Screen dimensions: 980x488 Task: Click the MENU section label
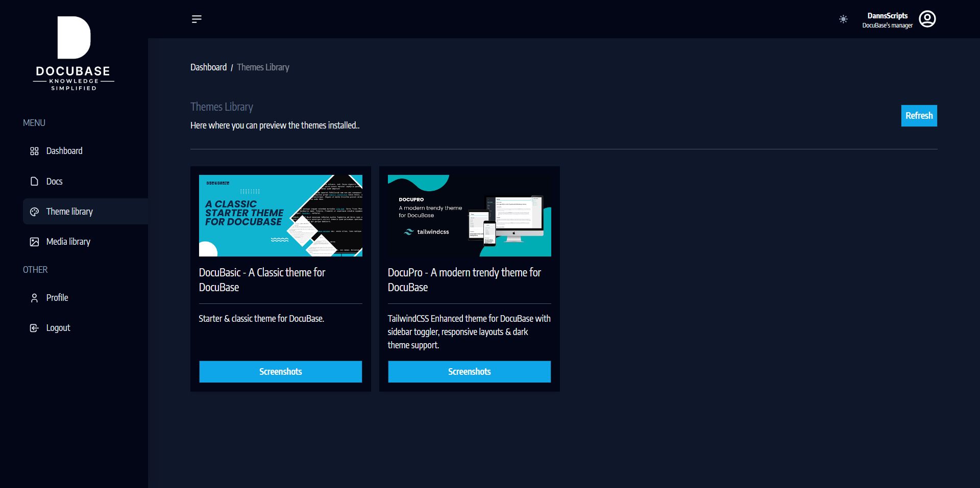click(x=34, y=123)
